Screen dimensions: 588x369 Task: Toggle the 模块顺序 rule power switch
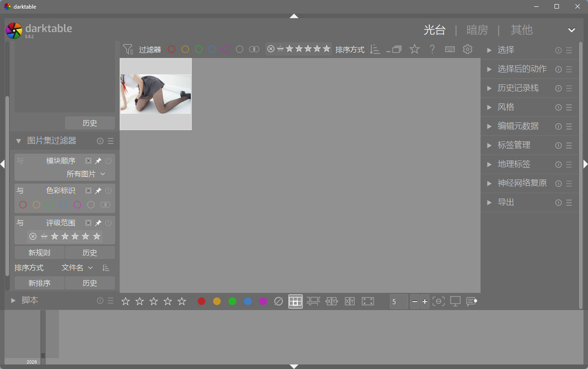(x=108, y=161)
